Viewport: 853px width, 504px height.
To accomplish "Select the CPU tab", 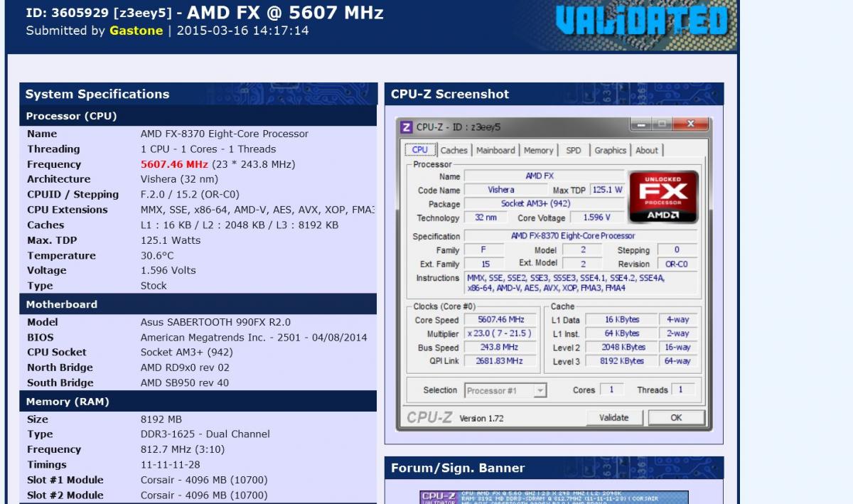I will click(x=419, y=149).
